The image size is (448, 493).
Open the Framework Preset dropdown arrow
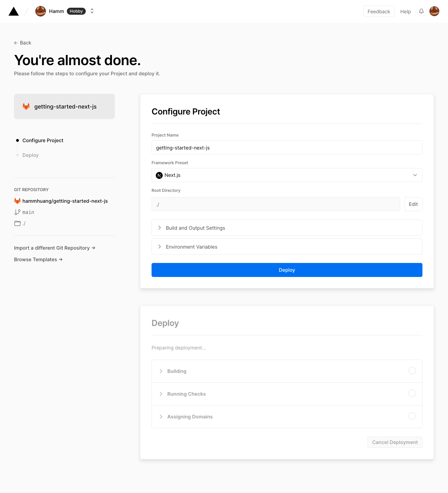click(415, 175)
